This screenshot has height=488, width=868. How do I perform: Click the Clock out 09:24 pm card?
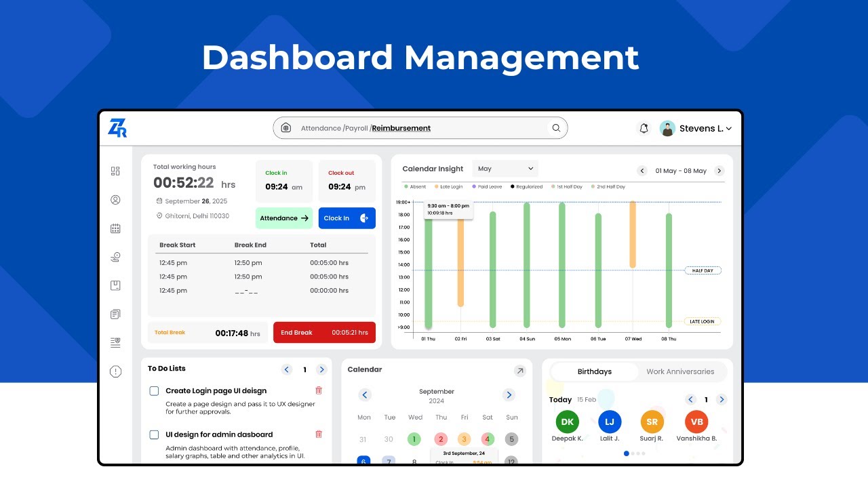[x=347, y=181]
